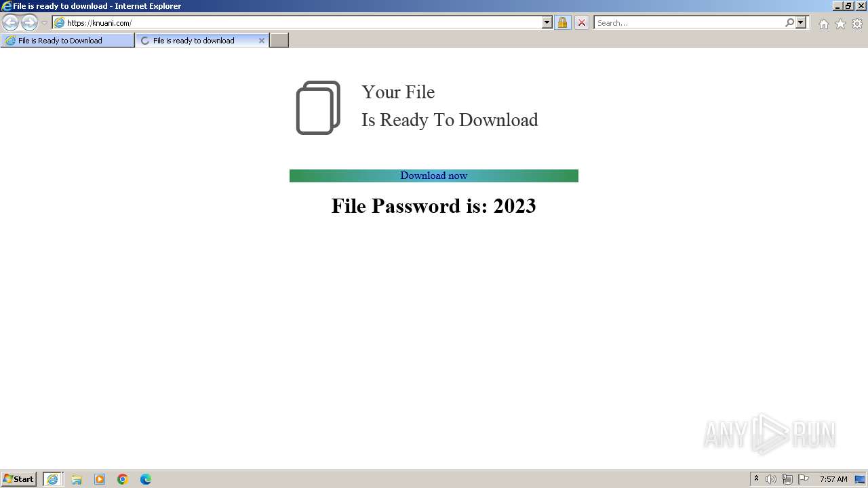Run search with the magnifier icon
Viewport: 868px width, 488px height.
pyautogui.click(x=789, y=22)
